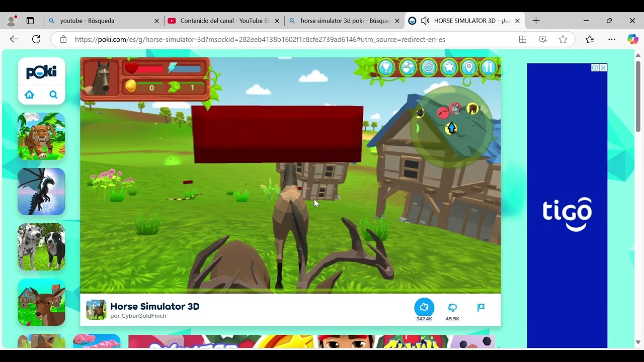Click the Horse Simulator 3D title
The height and width of the screenshot is (362, 644).
(155, 306)
